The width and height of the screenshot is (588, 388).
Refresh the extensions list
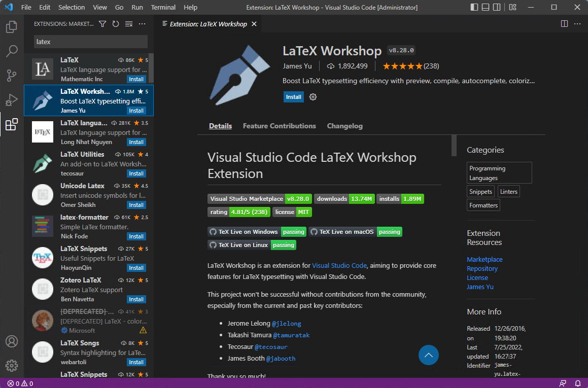[116, 23]
